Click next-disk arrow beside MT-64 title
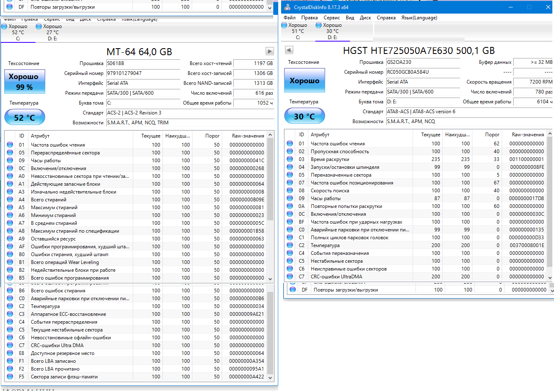 [x=270, y=51]
